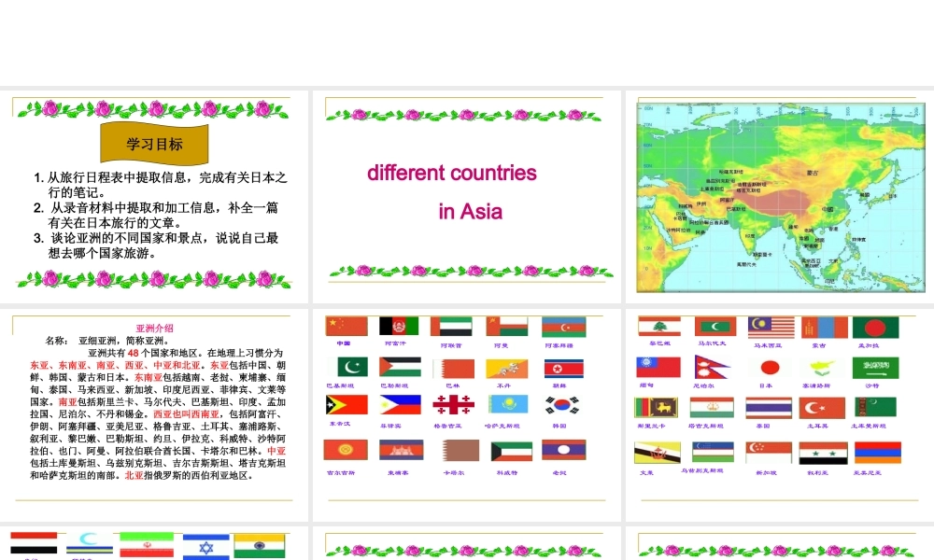
Task: Select the China flag labeled 中国
Action: tap(346, 327)
